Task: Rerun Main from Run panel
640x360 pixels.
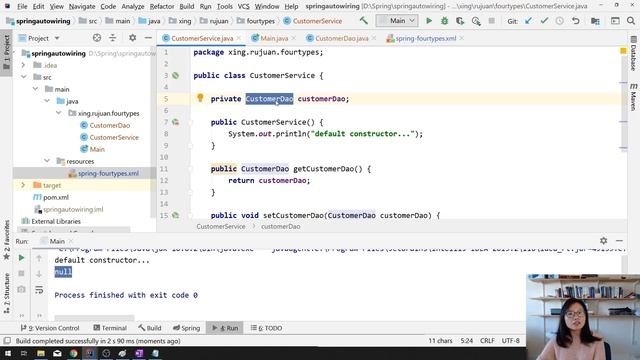Action: [x=21, y=258]
